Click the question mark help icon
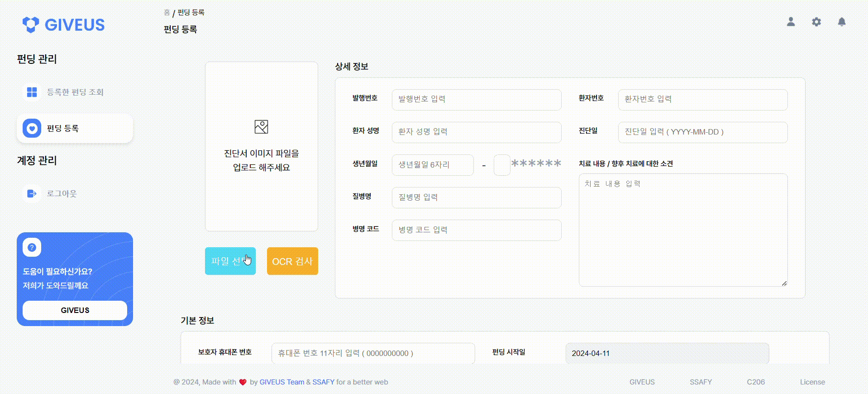This screenshot has width=868, height=394. pos(32,247)
